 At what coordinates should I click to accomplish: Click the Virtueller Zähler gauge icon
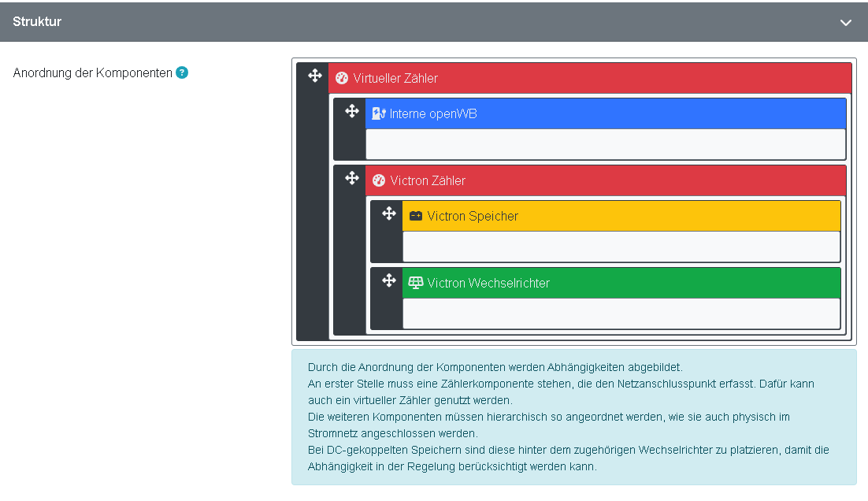[342, 78]
